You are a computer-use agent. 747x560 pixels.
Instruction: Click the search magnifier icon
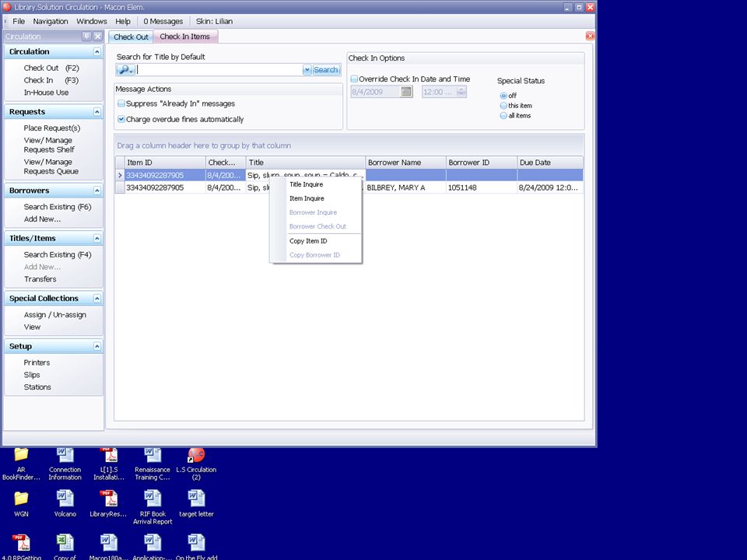124,70
